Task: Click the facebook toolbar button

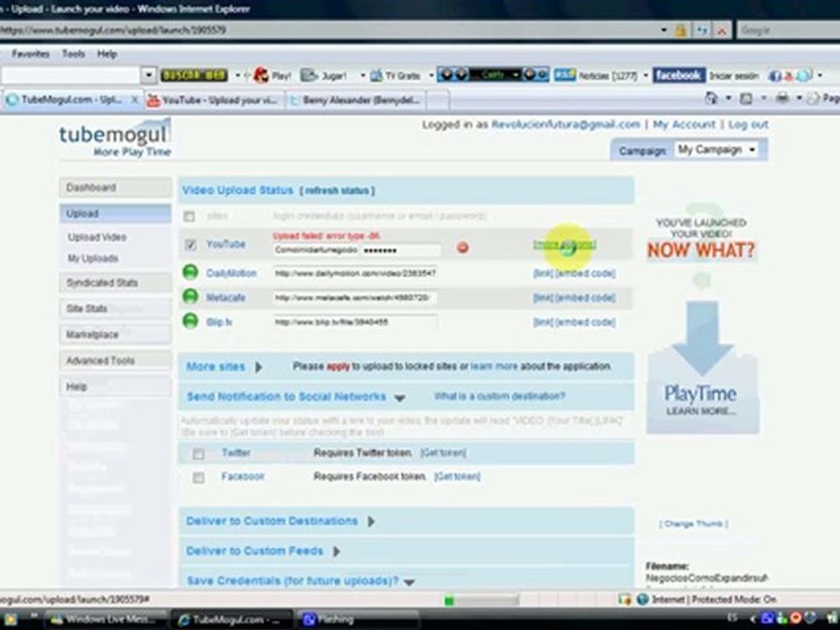Action: pos(678,75)
